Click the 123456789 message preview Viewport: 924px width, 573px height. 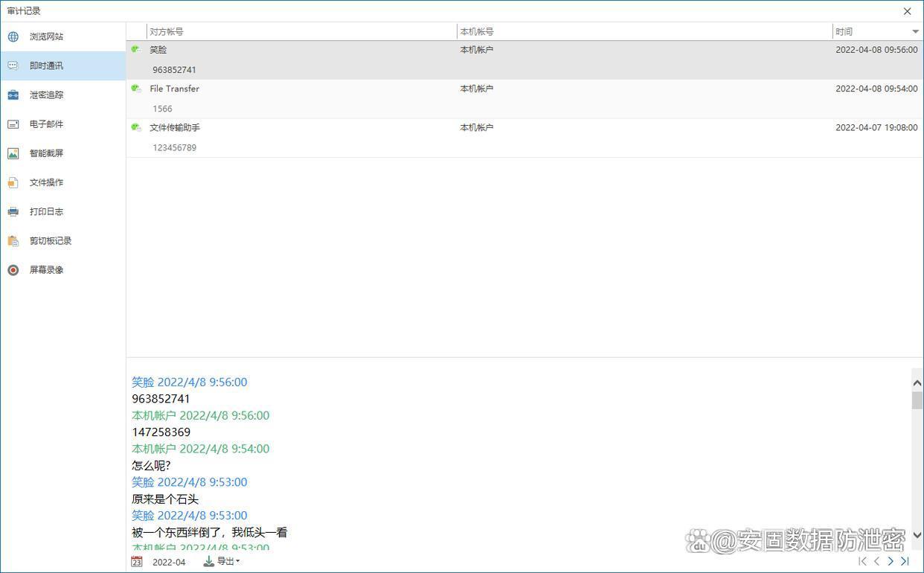point(174,148)
